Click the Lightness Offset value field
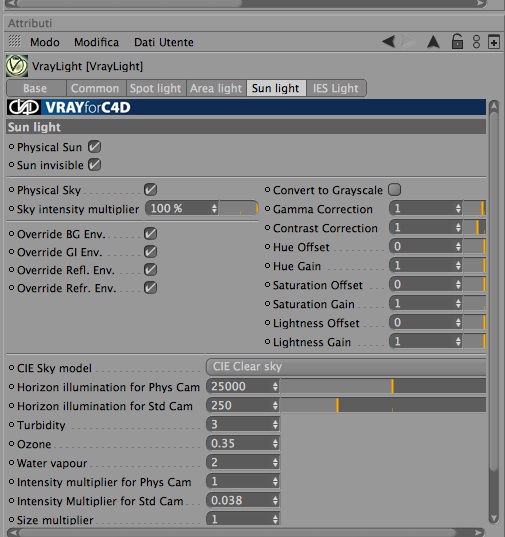The image size is (505, 537). pos(426,322)
